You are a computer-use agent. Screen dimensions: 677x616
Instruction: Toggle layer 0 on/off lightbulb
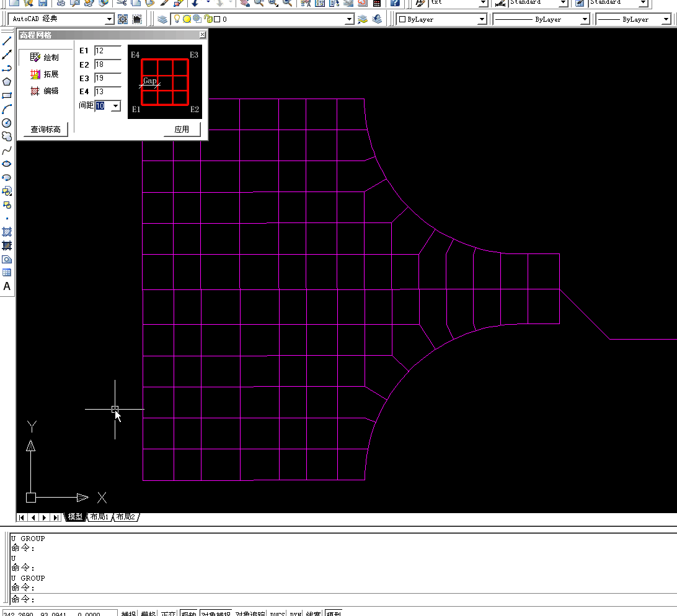tap(177, 19)
